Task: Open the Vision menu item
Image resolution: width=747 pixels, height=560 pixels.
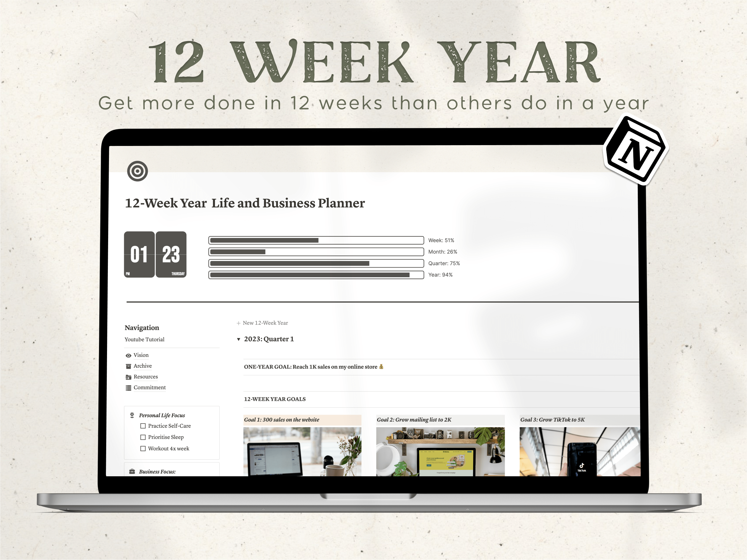Action: [x=141, y=355]
